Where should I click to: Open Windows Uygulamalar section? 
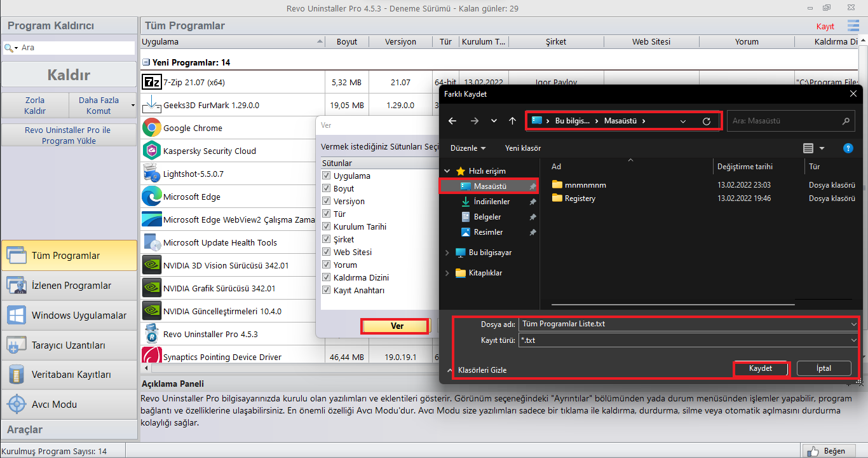[69, 316]
